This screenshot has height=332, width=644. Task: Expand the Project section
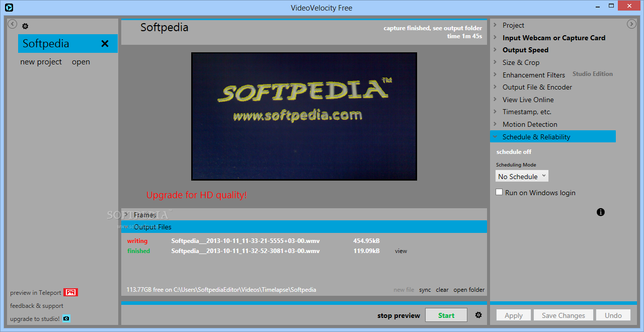pos(513,25)
